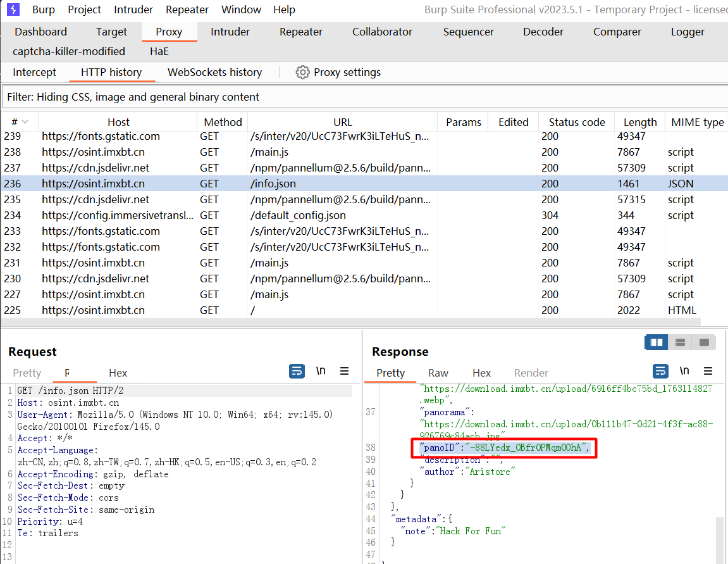Click the Proxy settings gear icon
Viewport: 728px width, 564px height.
click(x=302, y=72)
